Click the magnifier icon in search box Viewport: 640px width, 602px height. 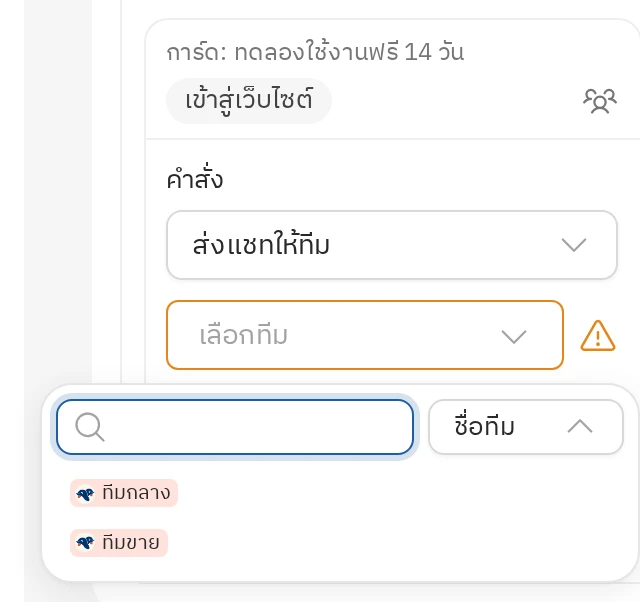pos(90,427)
